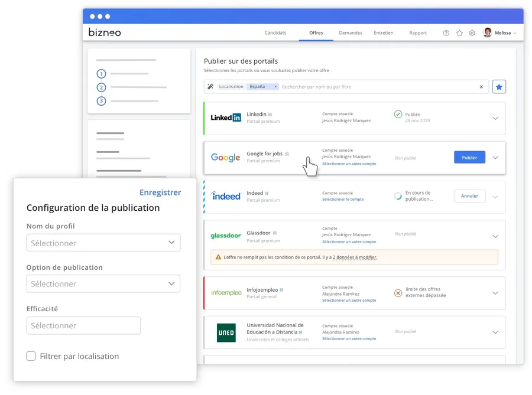Open the Melissa user menu chevron
This screenshot has height=395, width=532.
[x=515, y=33]
